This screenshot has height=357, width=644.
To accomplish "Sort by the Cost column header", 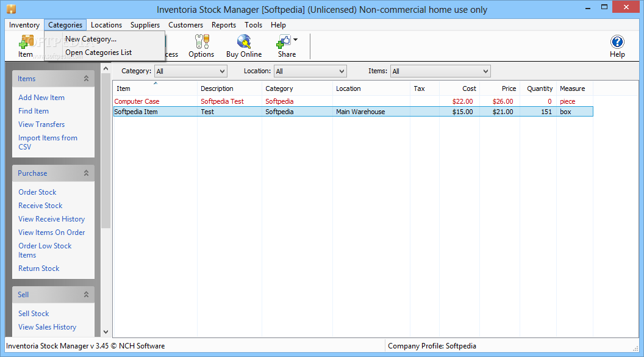I will click(459, 88).
